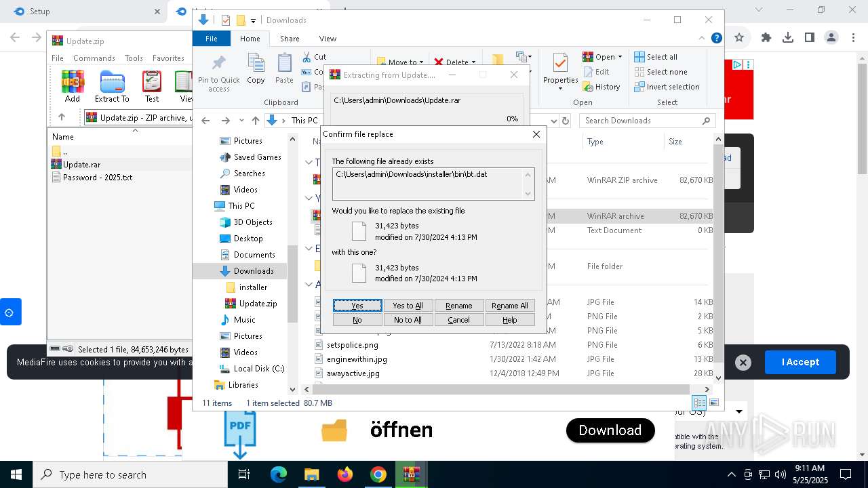The image size is (868, 488).
Task: Click the Paste ribbon icon
Action: point(284,69)
